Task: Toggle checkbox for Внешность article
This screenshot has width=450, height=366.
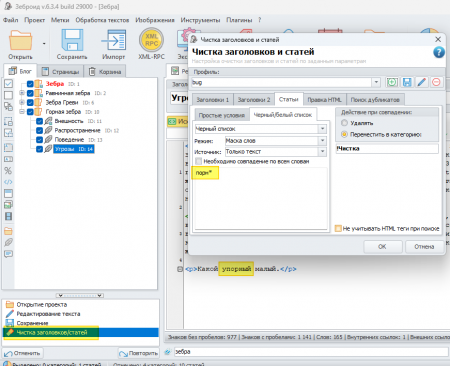Action: click(x=39, y=121)
